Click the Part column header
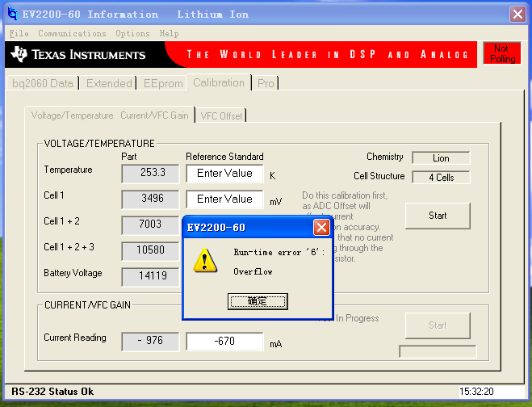 129,157
